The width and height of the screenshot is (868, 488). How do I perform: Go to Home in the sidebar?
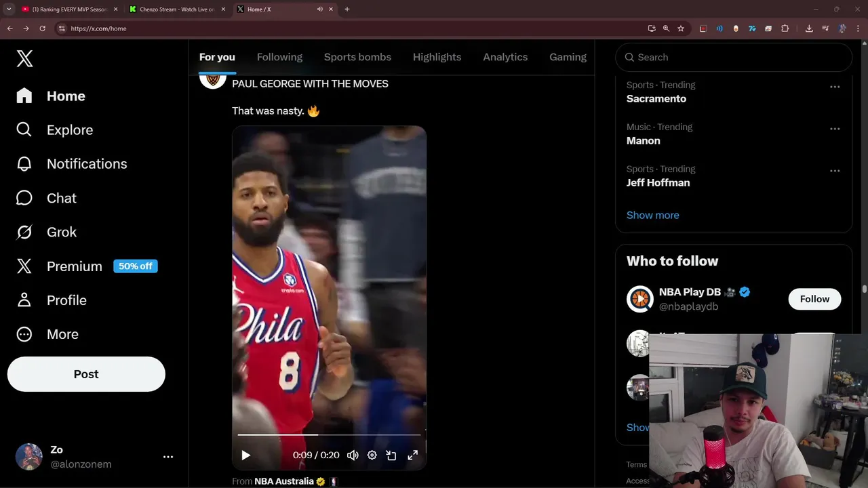click(x=51, y=96)
